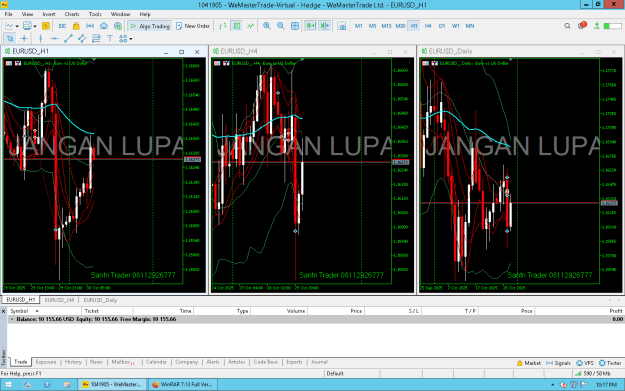Select equidistant channel tool
Image resolution: width=625 pixels, height=391 pixels.
tap(82, 38)
